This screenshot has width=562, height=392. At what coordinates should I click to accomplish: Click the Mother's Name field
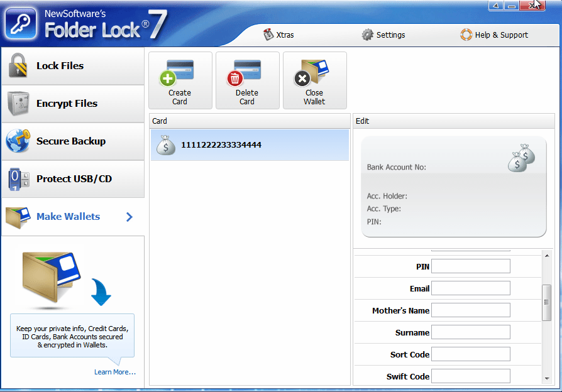[471, 310]
